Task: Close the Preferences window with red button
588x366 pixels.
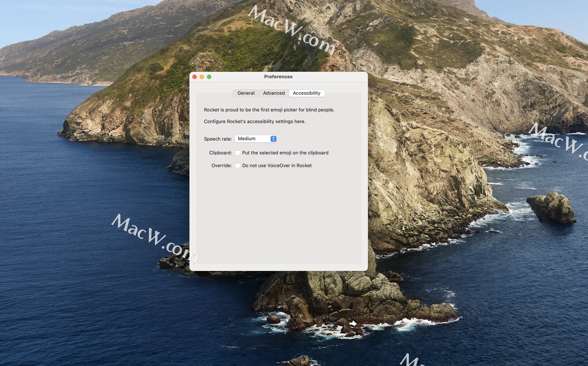Action: [x=194, y=77]
